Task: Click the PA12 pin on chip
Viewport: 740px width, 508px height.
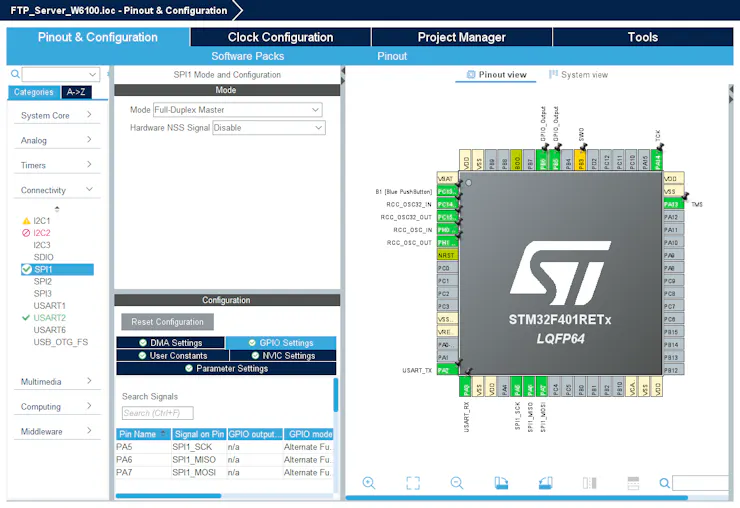Action: tap(673, 217)
